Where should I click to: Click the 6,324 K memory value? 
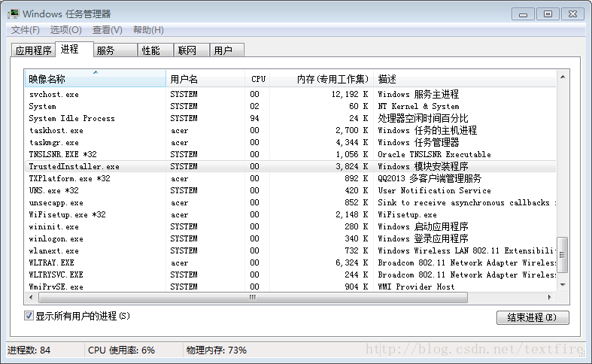(x=352, y=262)
